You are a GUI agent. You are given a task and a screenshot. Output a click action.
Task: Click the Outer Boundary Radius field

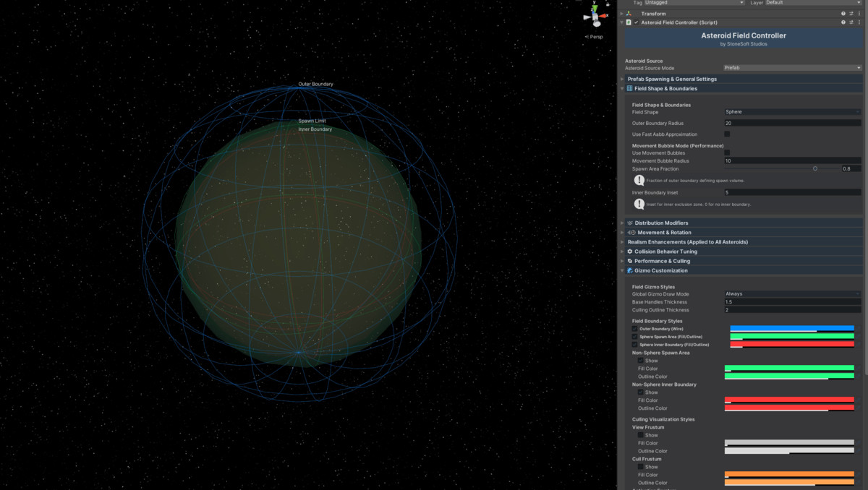(793, 123)
